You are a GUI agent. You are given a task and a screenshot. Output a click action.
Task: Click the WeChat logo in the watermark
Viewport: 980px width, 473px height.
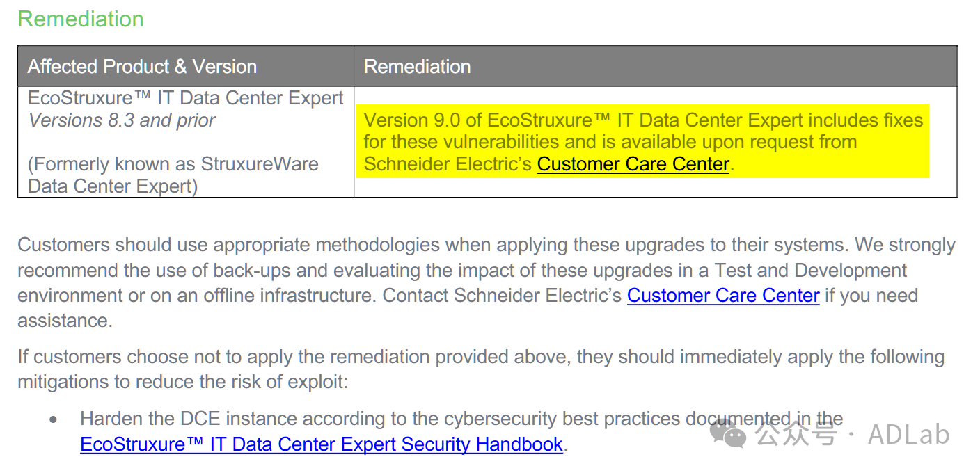coord(728,434)
